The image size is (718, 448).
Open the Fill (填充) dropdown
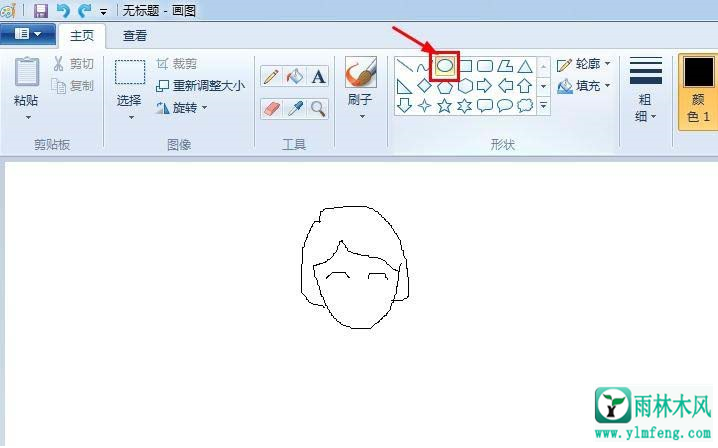click(x=584, y=86)
